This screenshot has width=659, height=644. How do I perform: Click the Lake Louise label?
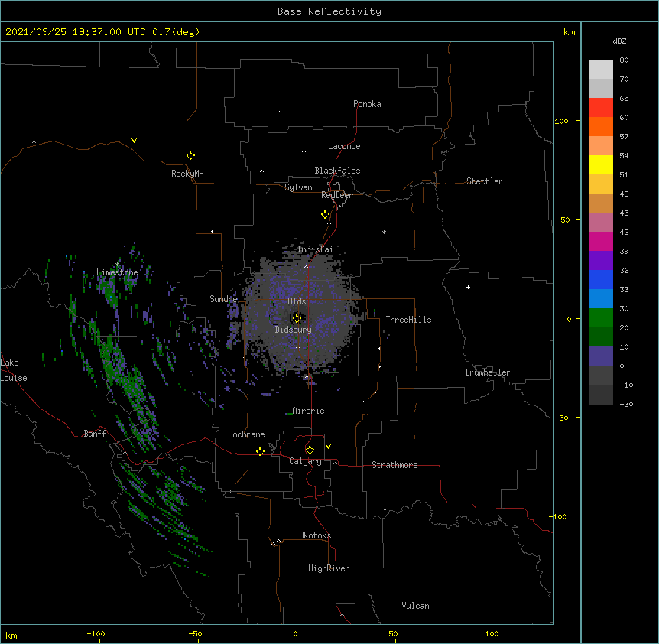tap(14, 370)
